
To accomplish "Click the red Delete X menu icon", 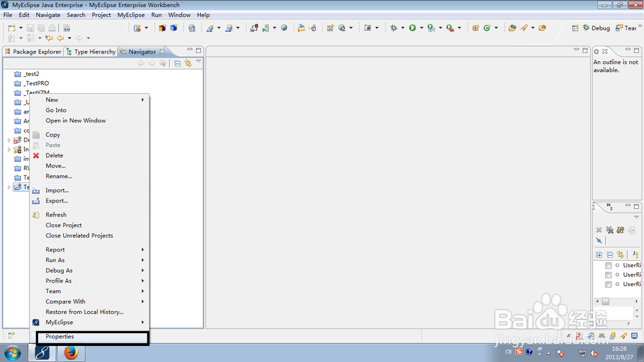I will (x=36, y=156).
